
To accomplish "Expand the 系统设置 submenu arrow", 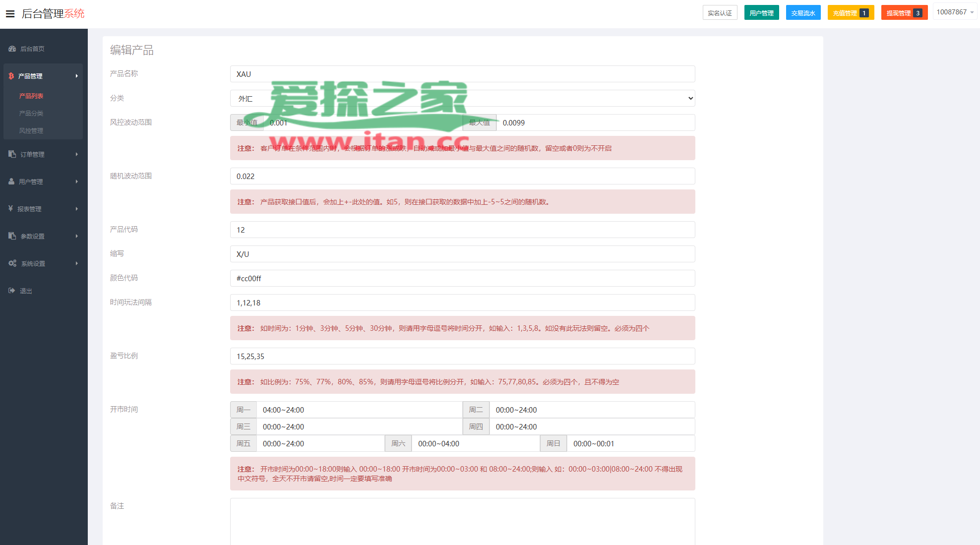I will point(77,263).
